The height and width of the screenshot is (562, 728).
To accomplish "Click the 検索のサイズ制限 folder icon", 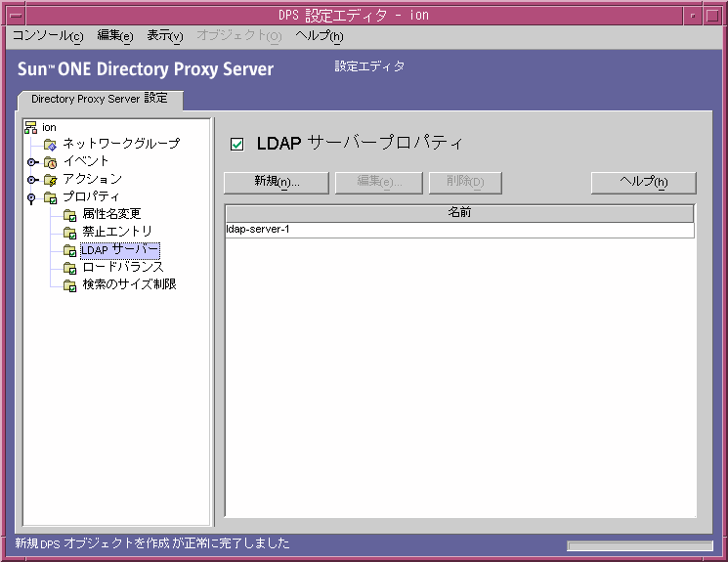I will 69,285.
